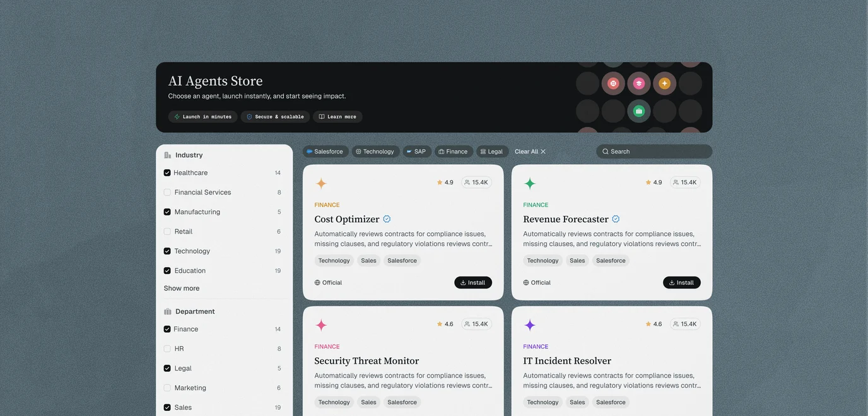Viewport: 868px width, 416px height.
Task: Remove the Salesforce filter chip
Action: click(325, 152)
